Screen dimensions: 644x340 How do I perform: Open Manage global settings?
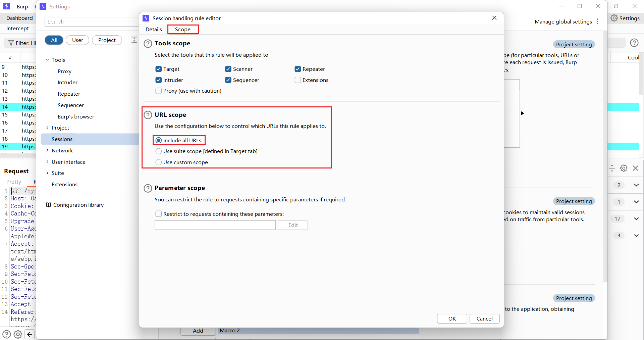click(x=563, y=21)
